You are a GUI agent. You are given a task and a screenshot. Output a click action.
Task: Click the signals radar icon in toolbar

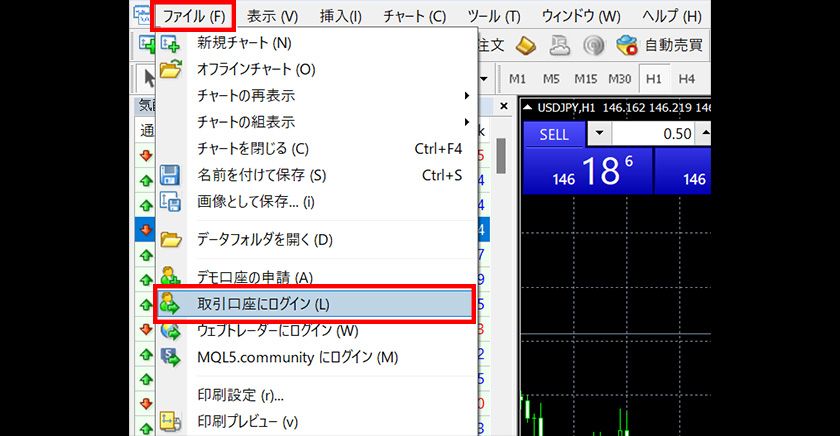click(594, 46)
